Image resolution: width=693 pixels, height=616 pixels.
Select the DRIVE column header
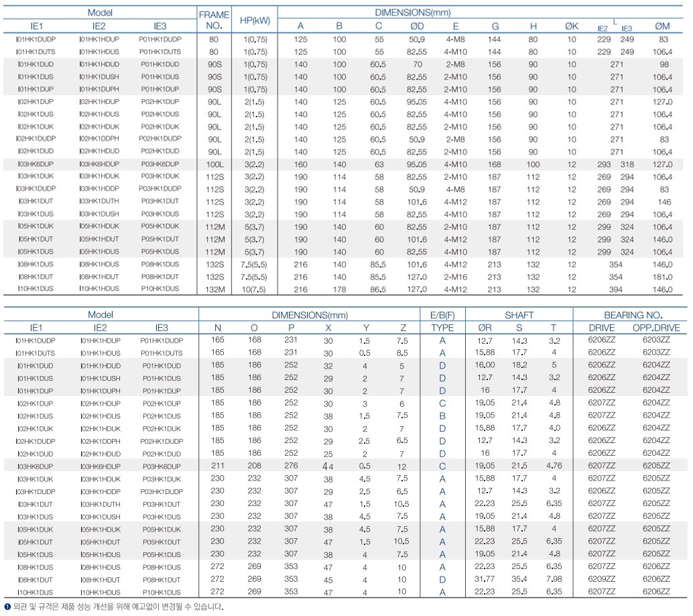(601, 328)
